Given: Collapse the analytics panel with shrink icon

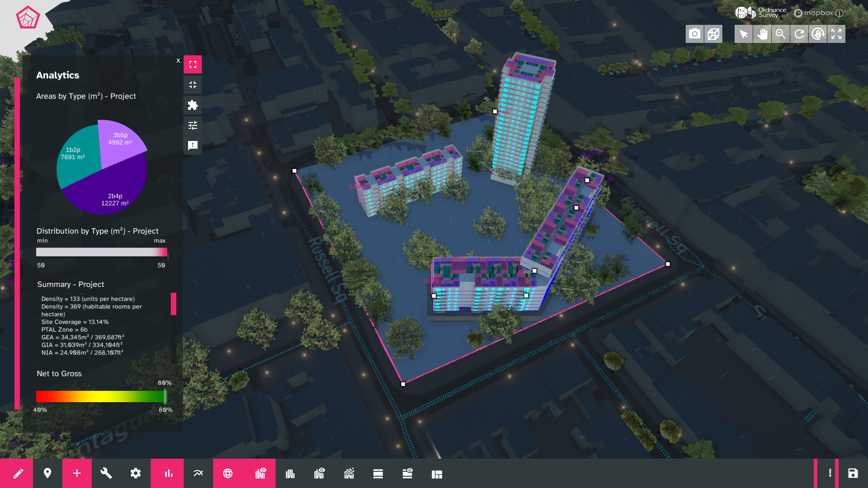Looking at the screenshot, I should click(x=193, y=85).
